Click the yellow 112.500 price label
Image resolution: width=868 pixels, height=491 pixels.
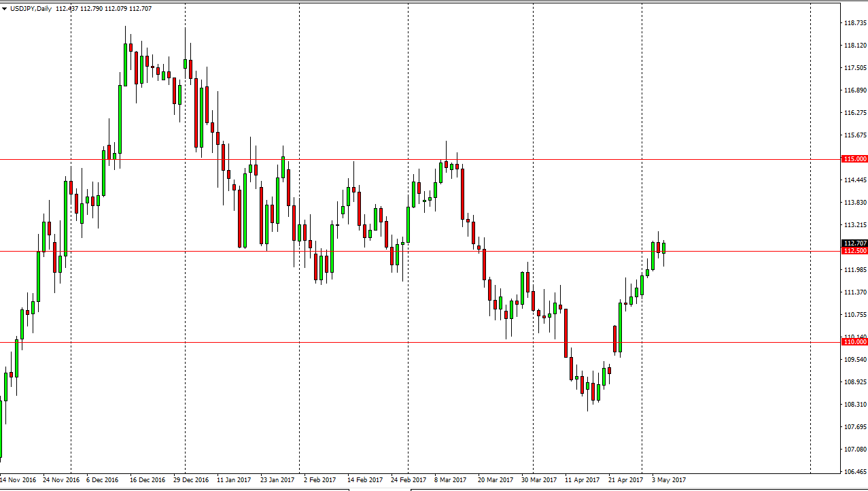click(854, 250)
